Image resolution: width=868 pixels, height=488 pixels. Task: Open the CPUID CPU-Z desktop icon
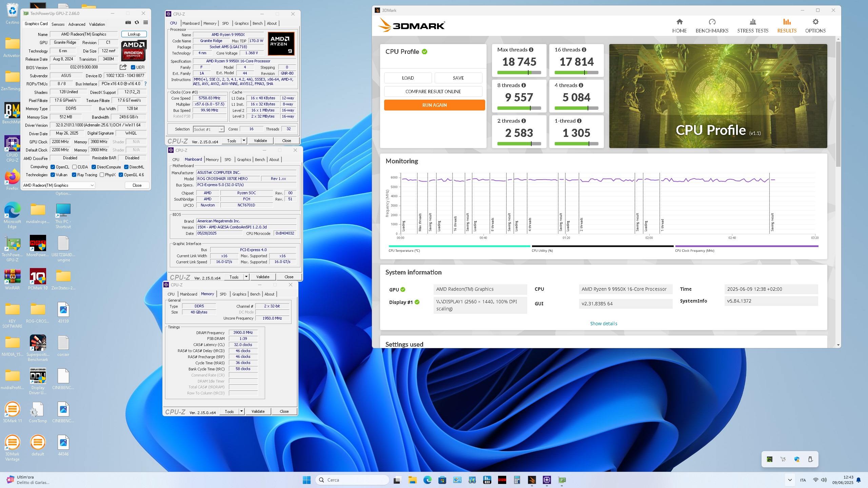tap(12, 148)
